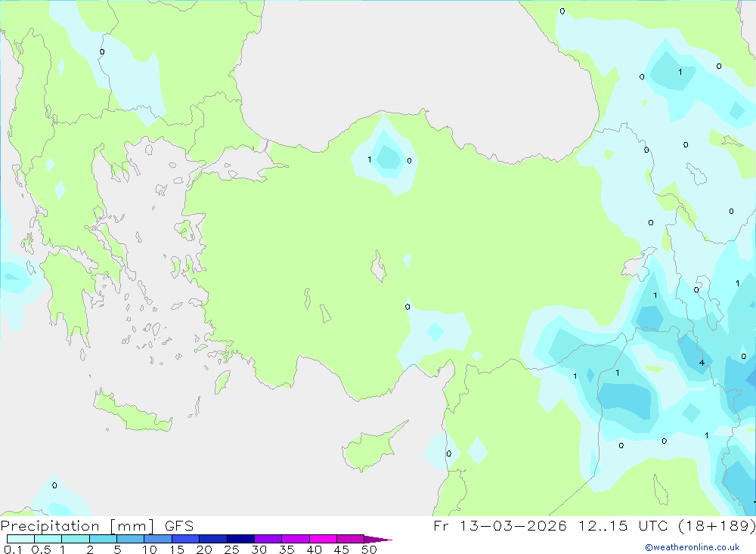Viewport: 756px width, 554px height.
Task: Choose the 20–25 mm legend color box
Action: point(212,539)
